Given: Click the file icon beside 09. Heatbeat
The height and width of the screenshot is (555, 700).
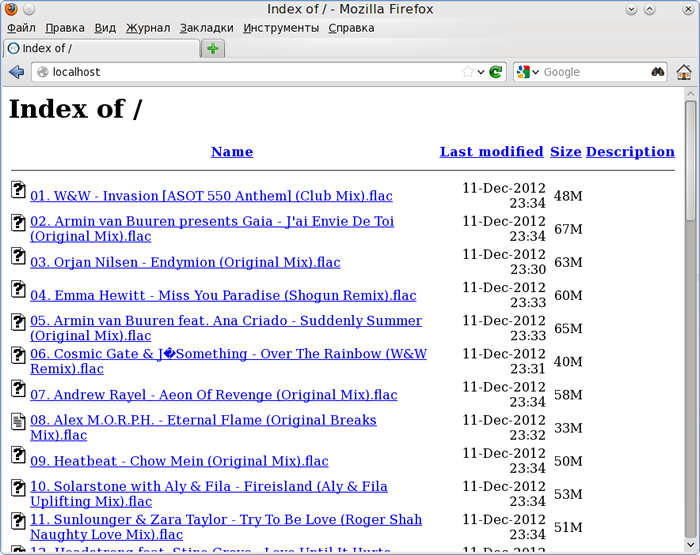Looking at the screenshot, I should 18,455.
